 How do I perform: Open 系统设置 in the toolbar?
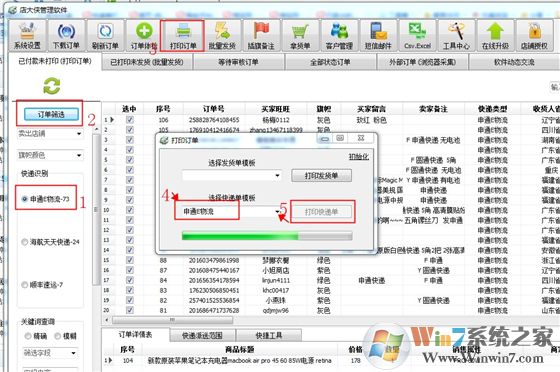(x=27, y=35)
